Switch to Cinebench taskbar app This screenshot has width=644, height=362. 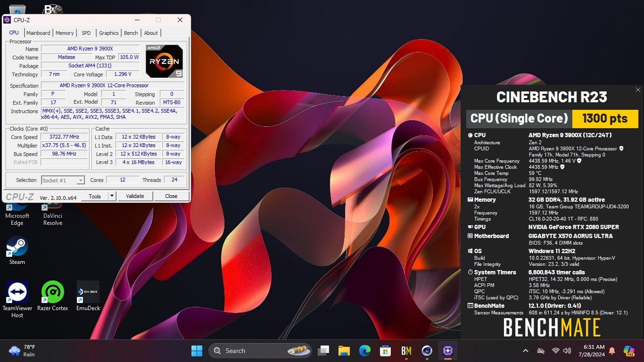pyautogui.click(x=427, y=351)
